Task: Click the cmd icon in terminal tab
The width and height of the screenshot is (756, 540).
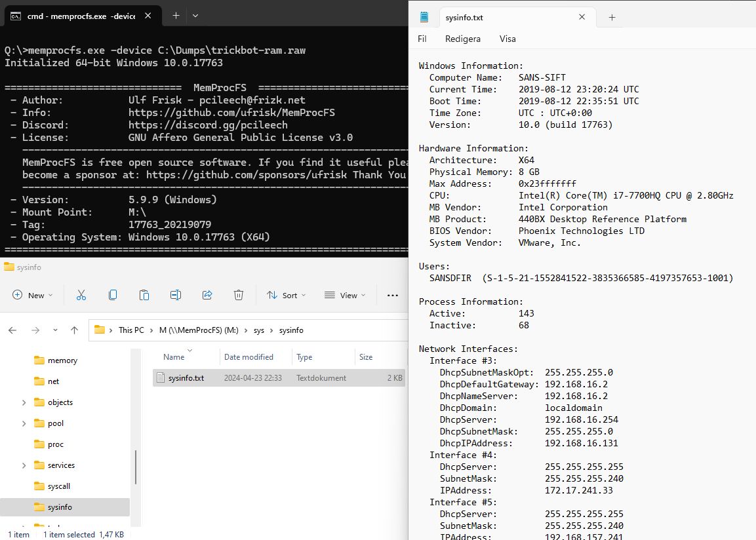Action: click(x=16, y=16)
